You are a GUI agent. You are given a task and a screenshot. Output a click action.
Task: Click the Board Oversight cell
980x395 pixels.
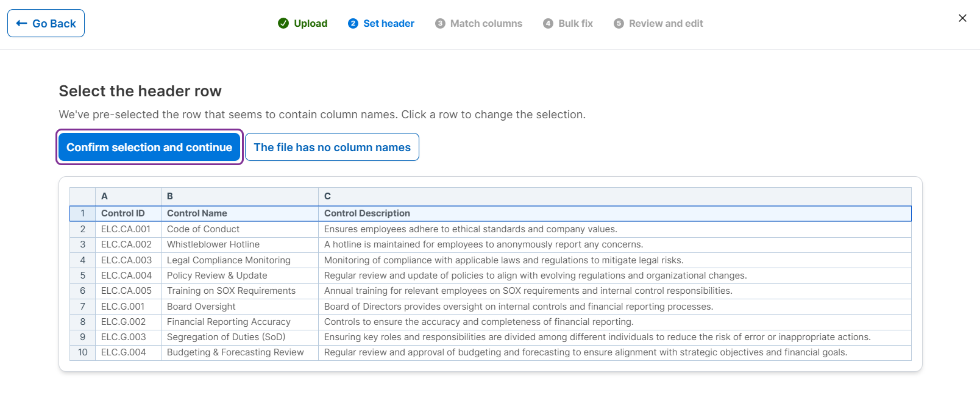click(x=240, y=307)
